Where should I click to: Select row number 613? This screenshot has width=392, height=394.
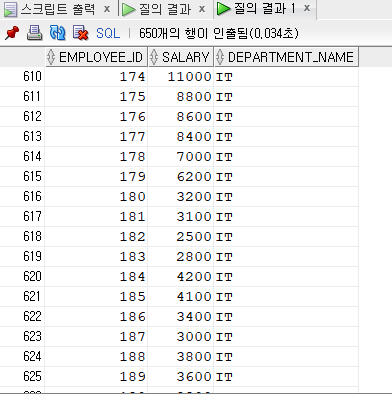point(22,137)
